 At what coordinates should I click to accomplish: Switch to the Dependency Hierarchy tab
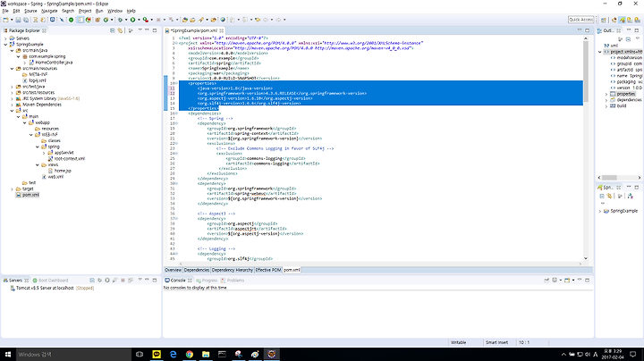coord(233,270)
